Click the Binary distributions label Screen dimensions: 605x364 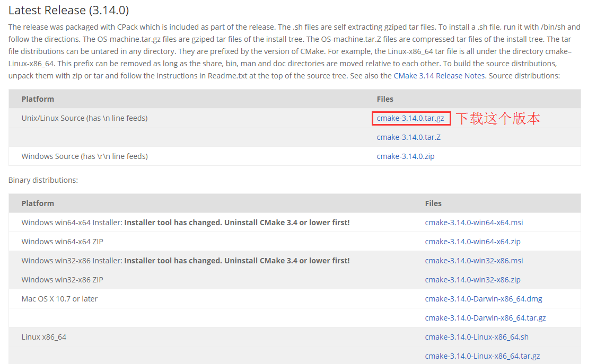tap(43, 180)
